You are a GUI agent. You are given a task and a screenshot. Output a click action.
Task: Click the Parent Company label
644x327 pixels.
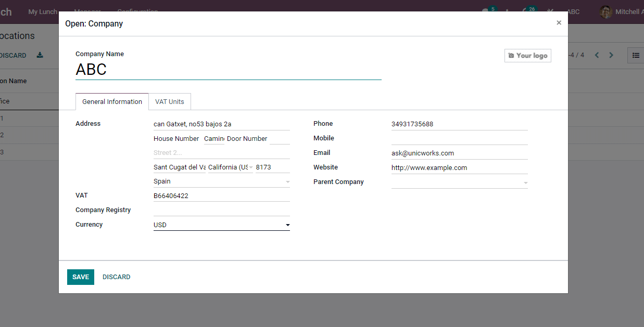click(x=338, y=182)
